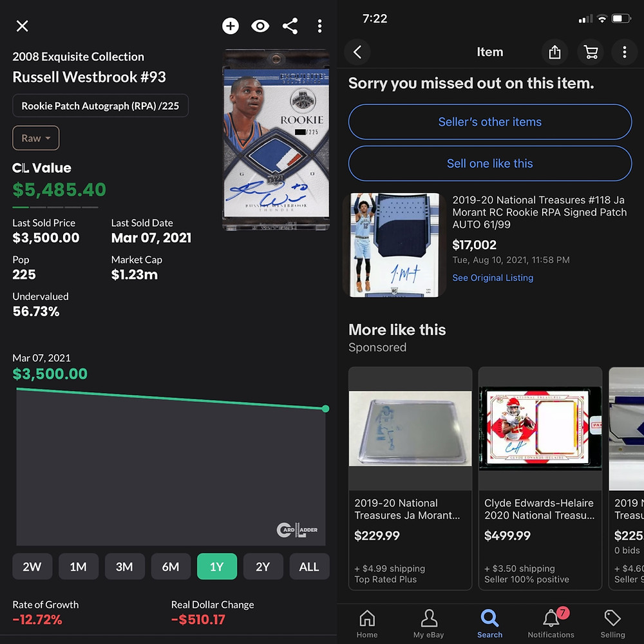Add card with the plus icon
This screenshot has width=644, height=644.
point(231,26)
